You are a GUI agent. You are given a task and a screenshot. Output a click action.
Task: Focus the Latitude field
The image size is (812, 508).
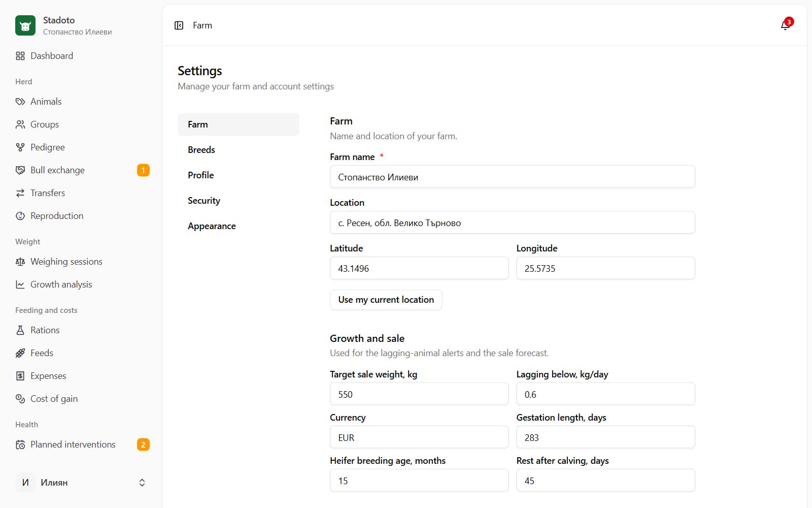(419, 268)
